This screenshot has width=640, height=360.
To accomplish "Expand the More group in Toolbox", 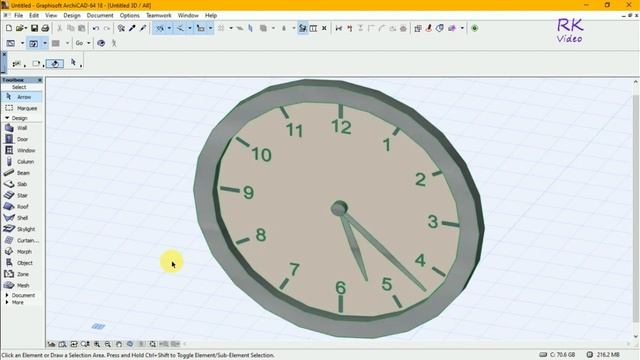I will (x=7, y=302).
